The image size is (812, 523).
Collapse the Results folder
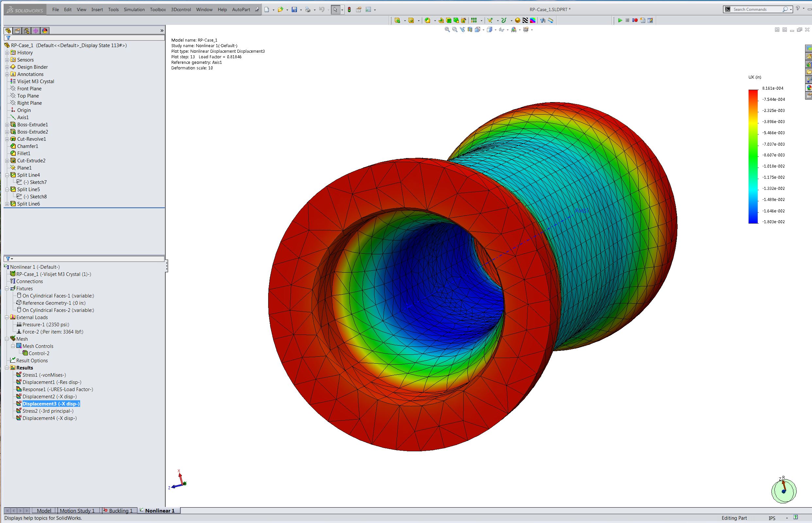(7, 368)
